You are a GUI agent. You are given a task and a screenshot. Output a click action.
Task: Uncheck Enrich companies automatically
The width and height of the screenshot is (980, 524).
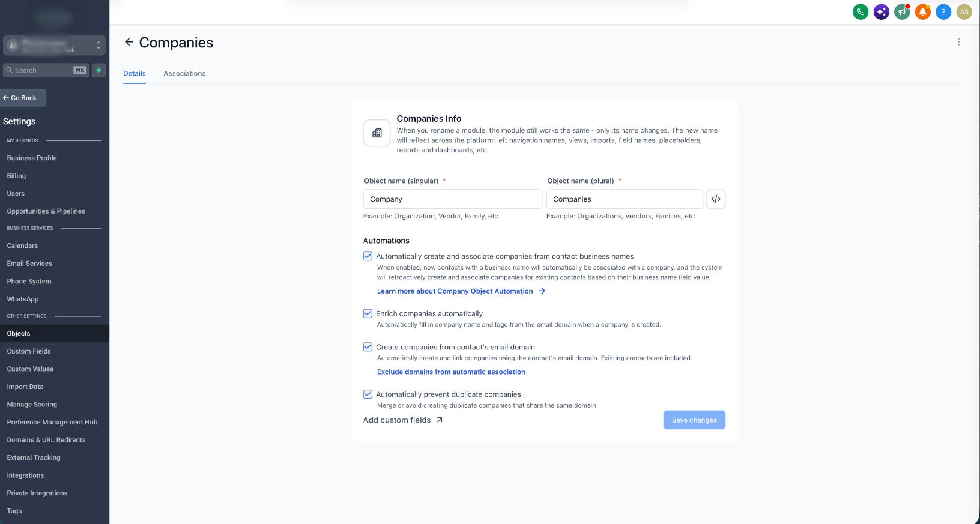pos(367,313)
